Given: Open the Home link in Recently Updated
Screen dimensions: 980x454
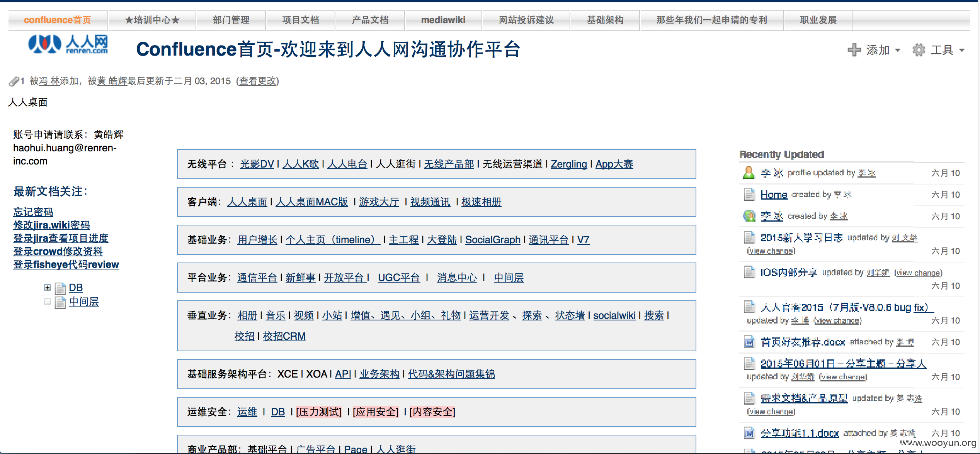Looking at the screenshot, I should (774, 195).
